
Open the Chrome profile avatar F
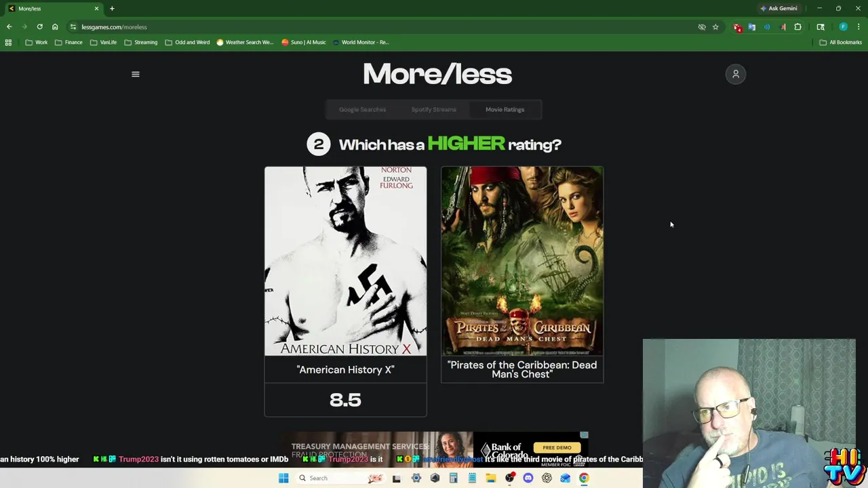[843, 27]
